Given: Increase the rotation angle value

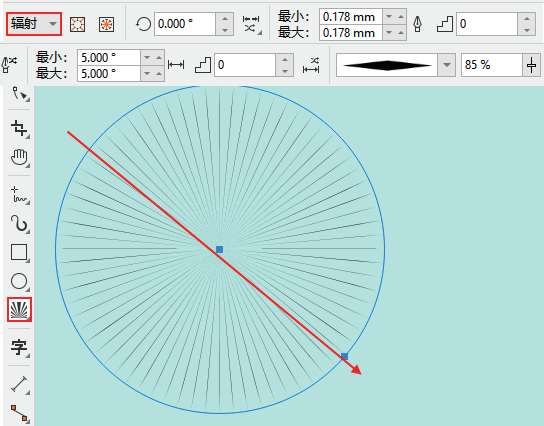Looking at the screenshot, I should [224, 18].
